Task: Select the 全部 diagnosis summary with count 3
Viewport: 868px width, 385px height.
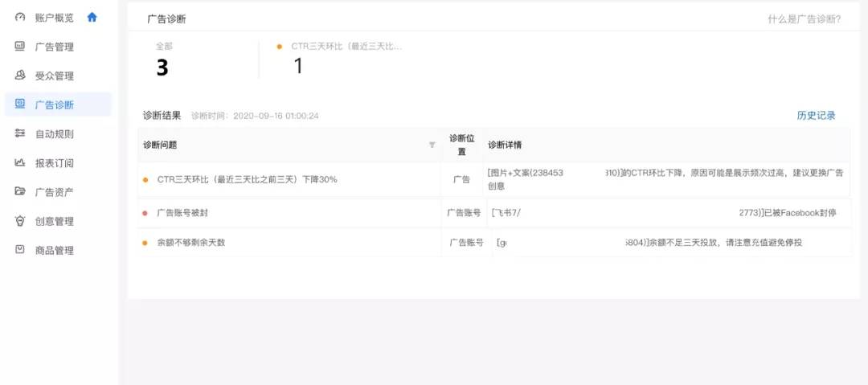Action: pos(162,60)
